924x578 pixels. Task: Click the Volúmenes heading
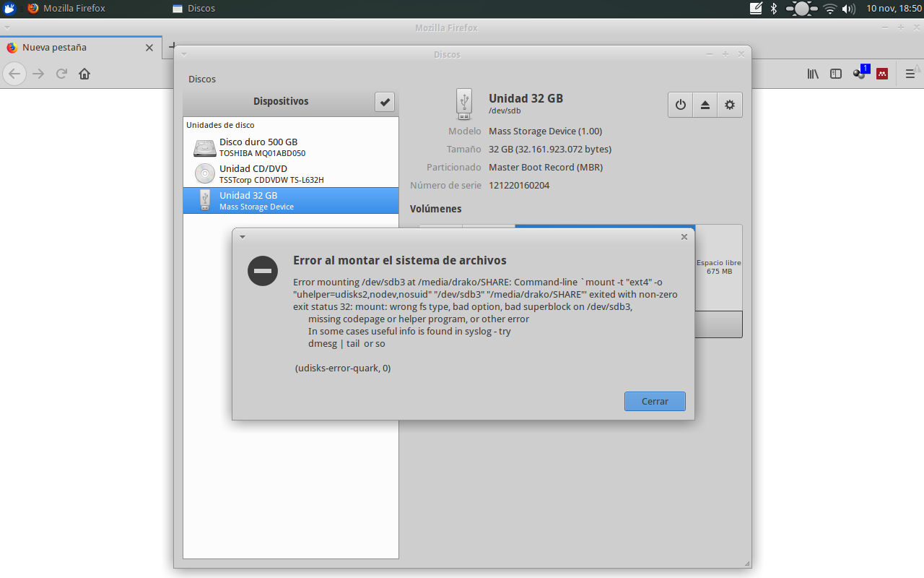436,209
